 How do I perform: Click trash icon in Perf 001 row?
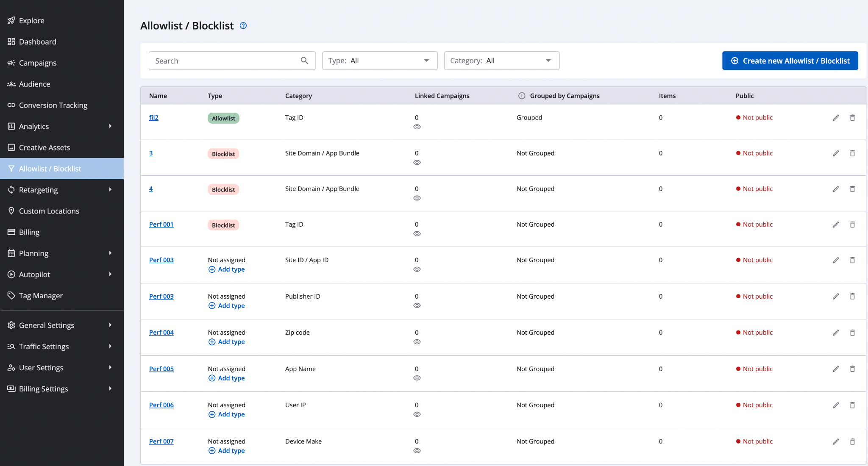[x=852, y=225]
